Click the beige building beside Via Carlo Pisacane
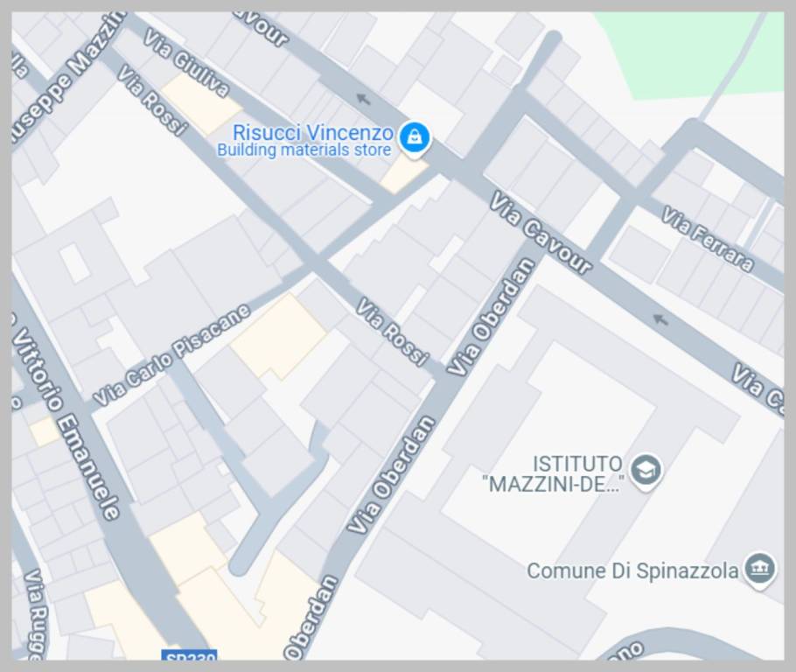Viewport: 796px width, 672px height. [x=278, y=337]
